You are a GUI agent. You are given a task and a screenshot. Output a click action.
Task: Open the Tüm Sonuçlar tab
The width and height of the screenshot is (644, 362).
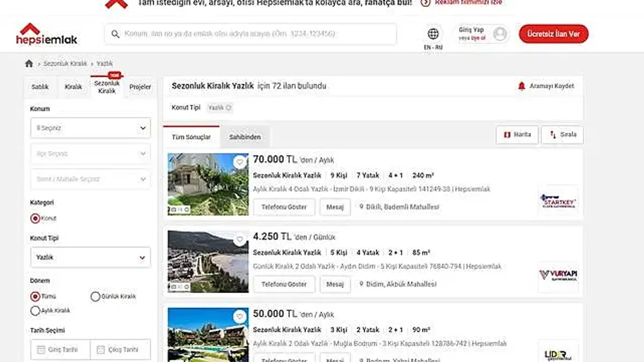coord(191,137)
